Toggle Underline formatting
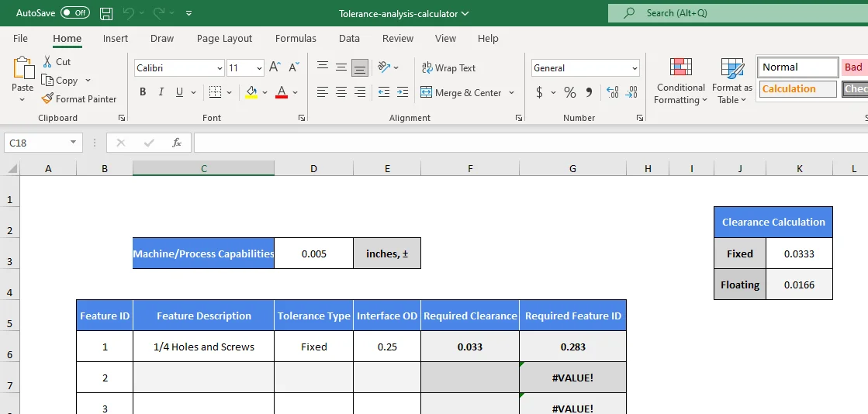 (179, 92)
